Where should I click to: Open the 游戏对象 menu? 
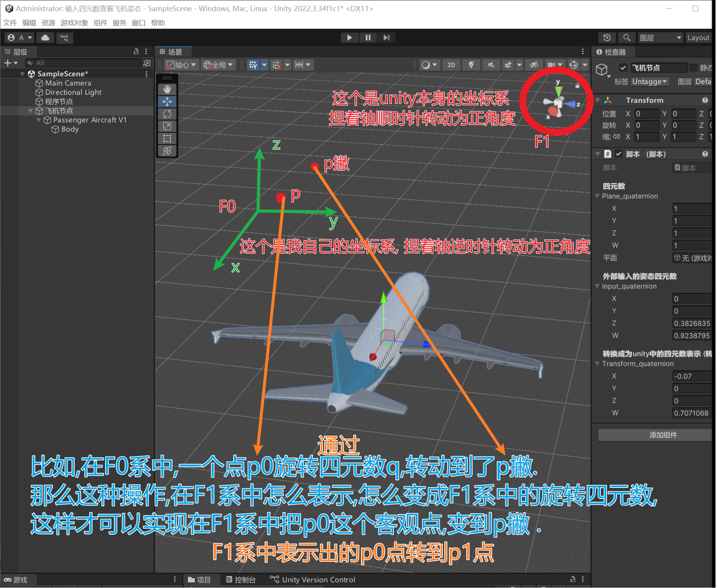click(74, 23)
